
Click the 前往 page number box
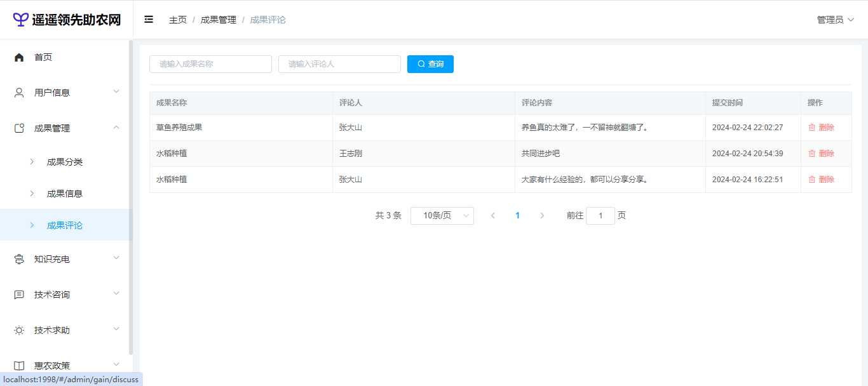tap(600, 216)
